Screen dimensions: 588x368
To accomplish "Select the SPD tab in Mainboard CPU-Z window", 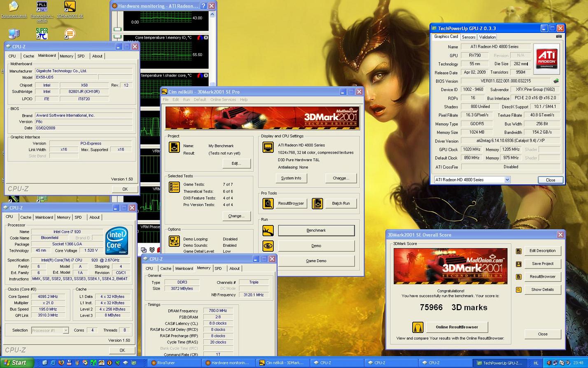I will coord(81,56).
